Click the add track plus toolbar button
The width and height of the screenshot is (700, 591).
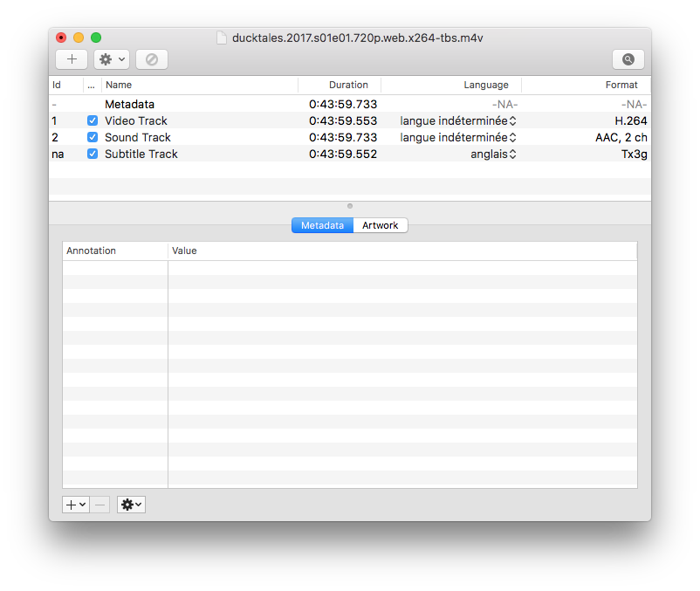(x=72, y=59)
